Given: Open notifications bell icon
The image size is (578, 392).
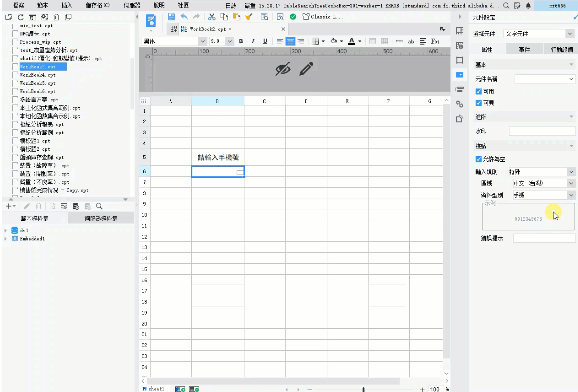Looking at the screenshot, I should coord(528,5).
